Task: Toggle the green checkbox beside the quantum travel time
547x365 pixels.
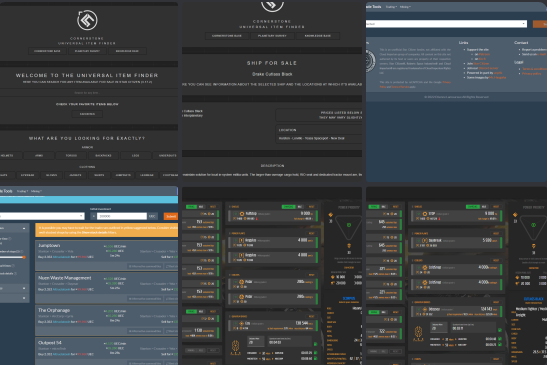Action: point(316,344)
